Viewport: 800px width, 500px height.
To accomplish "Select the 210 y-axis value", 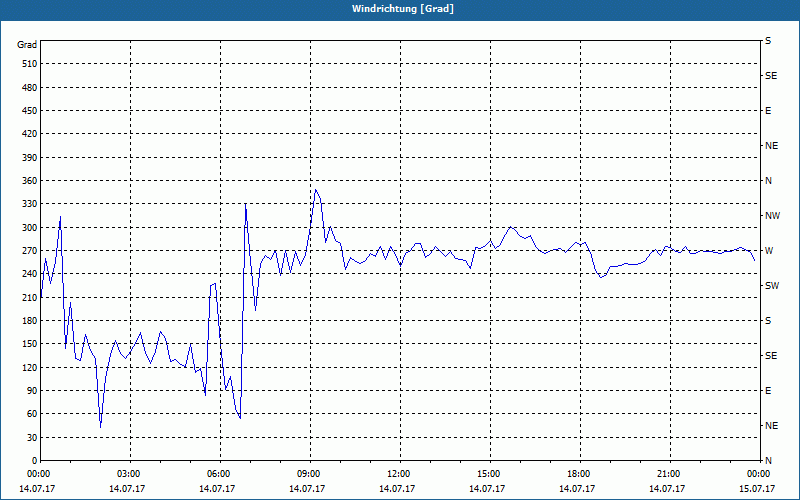I will click(x=30, y=297).
